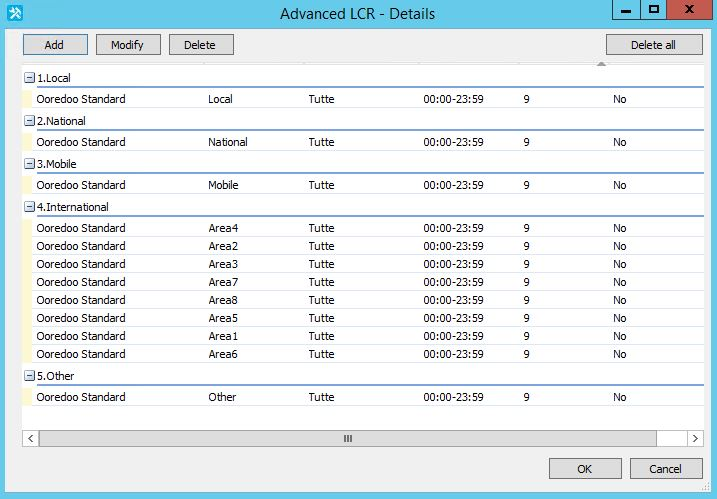Click the tools icon in title bar
This screenshot has height=499, width=717.
point(14,13)
